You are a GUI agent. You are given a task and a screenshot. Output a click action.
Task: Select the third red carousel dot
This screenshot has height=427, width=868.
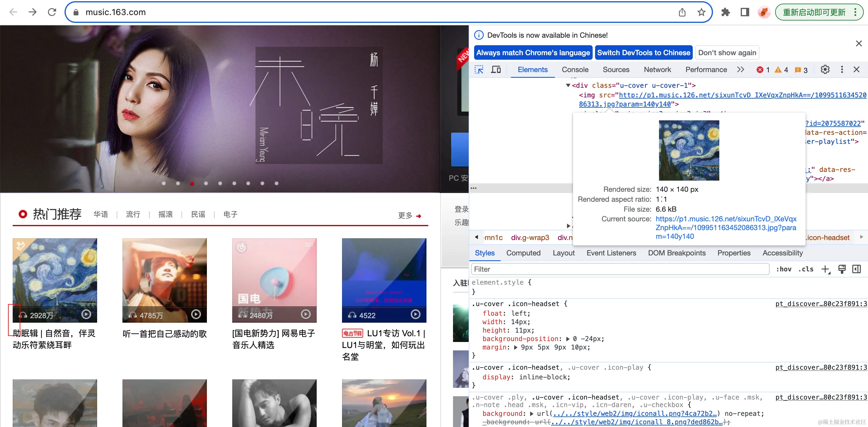click(192, 183)
